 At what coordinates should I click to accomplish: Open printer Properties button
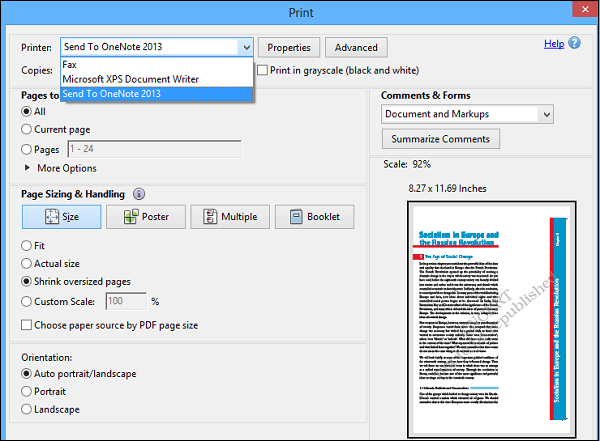point(289,47)
